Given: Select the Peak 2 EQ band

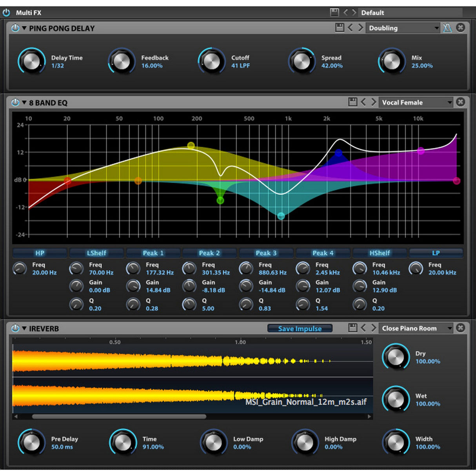Looking at the screenshot, I should click(209, 253).
